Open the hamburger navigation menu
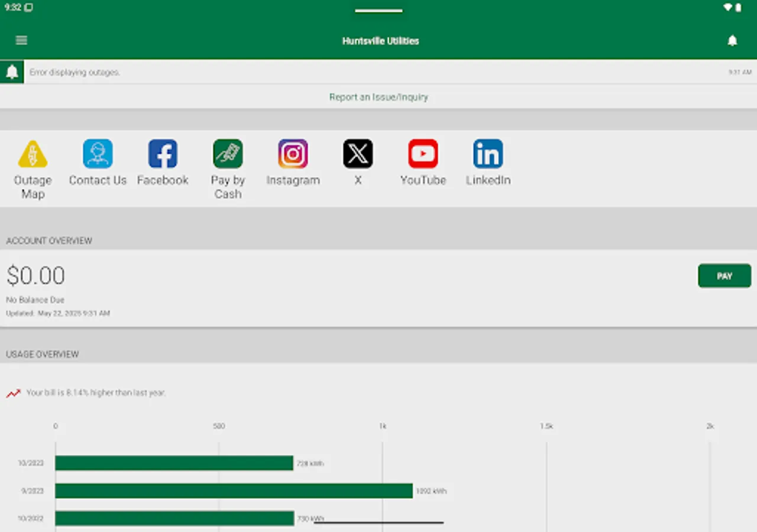 pos(21,40)
